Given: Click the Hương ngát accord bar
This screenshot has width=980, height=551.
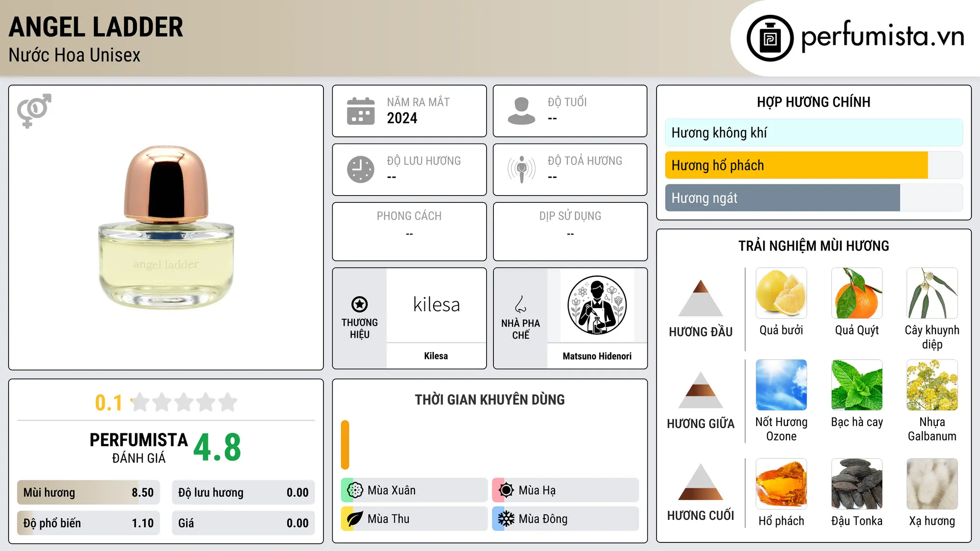Looking at the screenshot, I should click(814, 198).
